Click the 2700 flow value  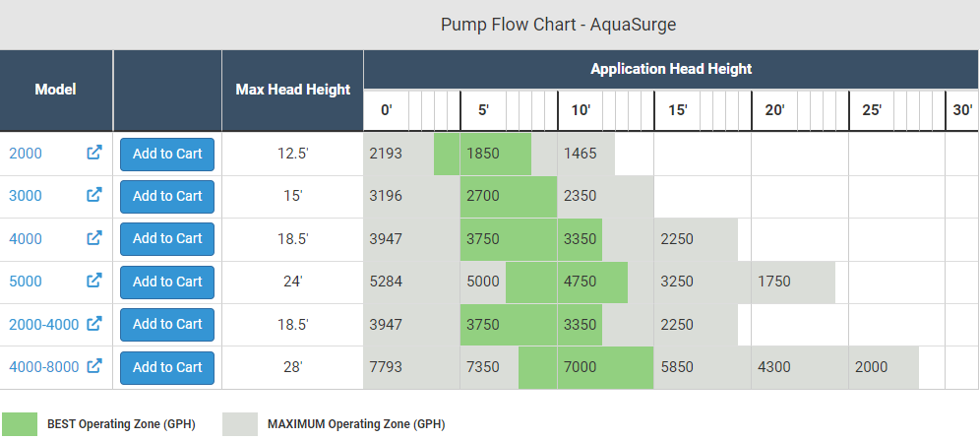(x=483, y=196)
